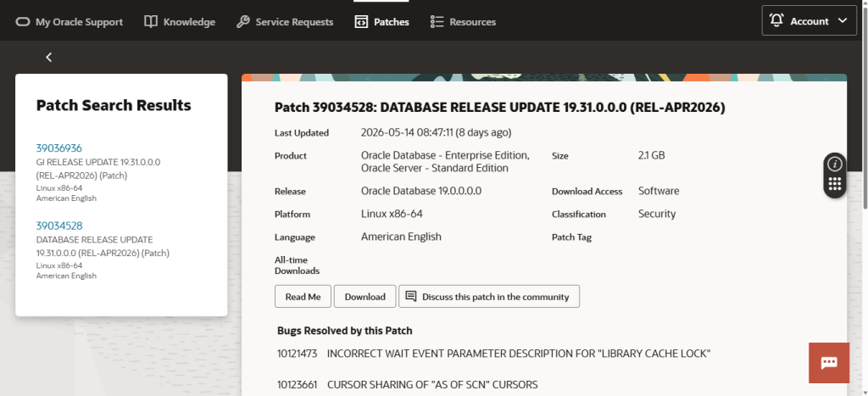Screen dimensions: 868x396
Task: Click the Patch 39034528 title heading
Action: point(500,108)
